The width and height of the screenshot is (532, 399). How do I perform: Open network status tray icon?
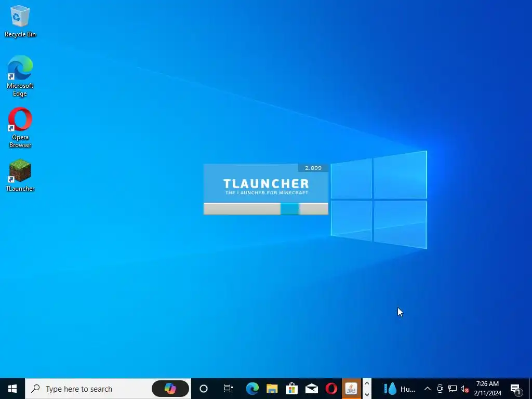pos(453,389)
